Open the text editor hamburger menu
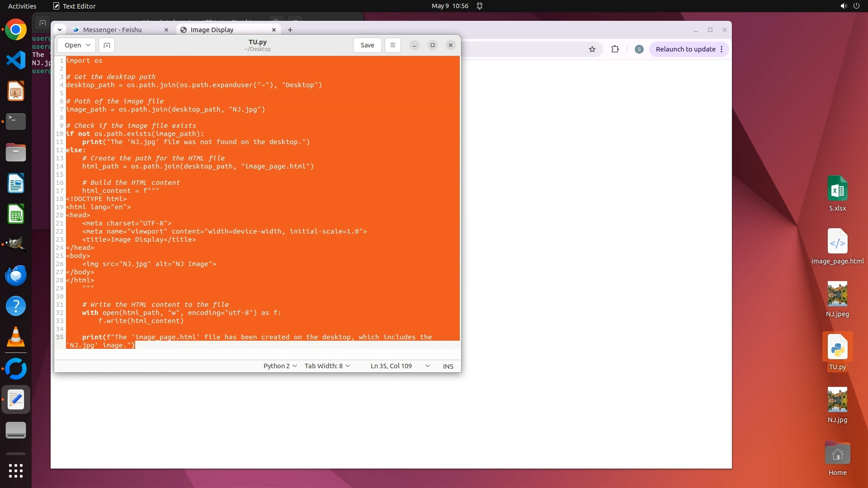This screenshot has width=868, height=488. (x=392, y=45)
